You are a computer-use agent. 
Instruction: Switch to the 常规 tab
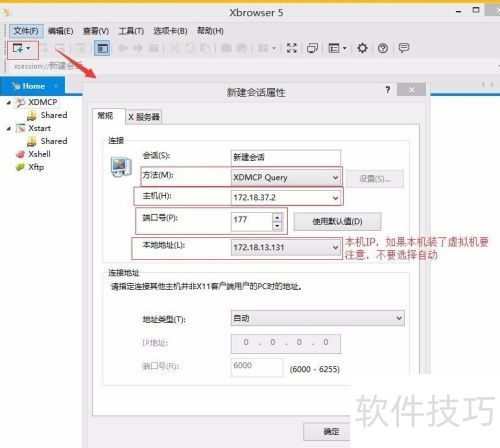click(109, 116)
